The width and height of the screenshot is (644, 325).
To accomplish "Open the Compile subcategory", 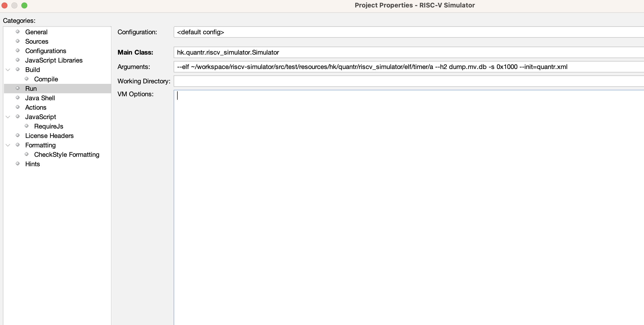I will pyautogui.click(x=46, y=79).
